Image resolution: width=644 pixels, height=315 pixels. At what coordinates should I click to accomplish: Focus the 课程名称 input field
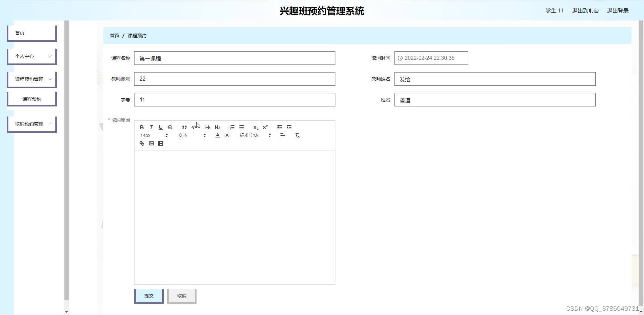point(235,58)
